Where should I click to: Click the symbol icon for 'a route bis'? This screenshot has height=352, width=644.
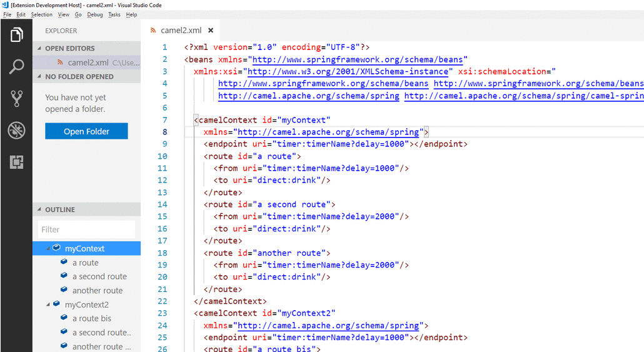(x=64, y=318)
